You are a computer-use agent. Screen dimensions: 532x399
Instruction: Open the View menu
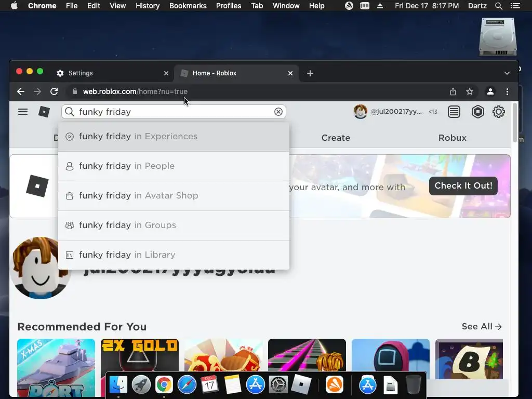(118, 6)
